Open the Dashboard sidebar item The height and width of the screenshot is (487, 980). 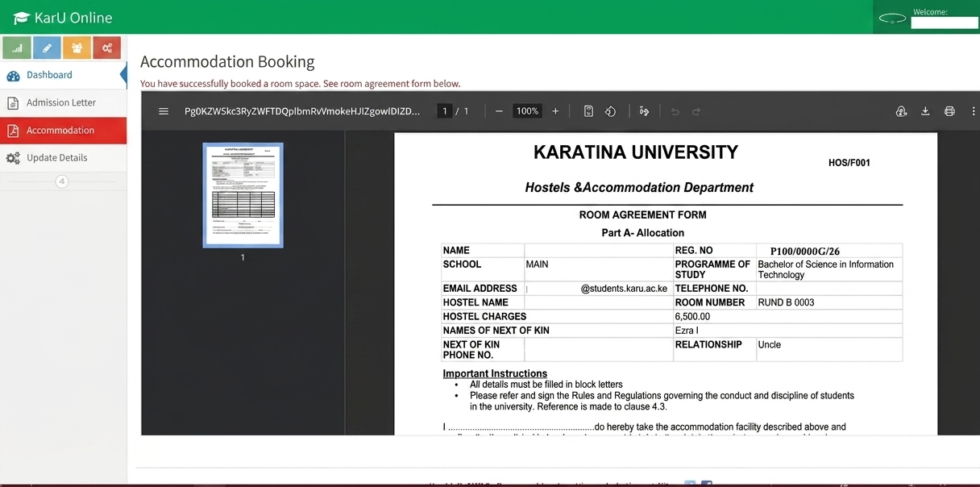pos(63,75)
